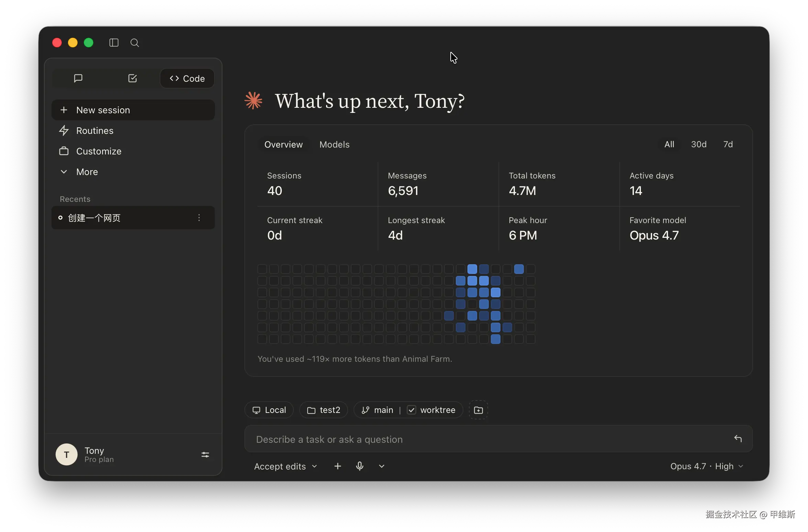Select the 30d time range

699,144
